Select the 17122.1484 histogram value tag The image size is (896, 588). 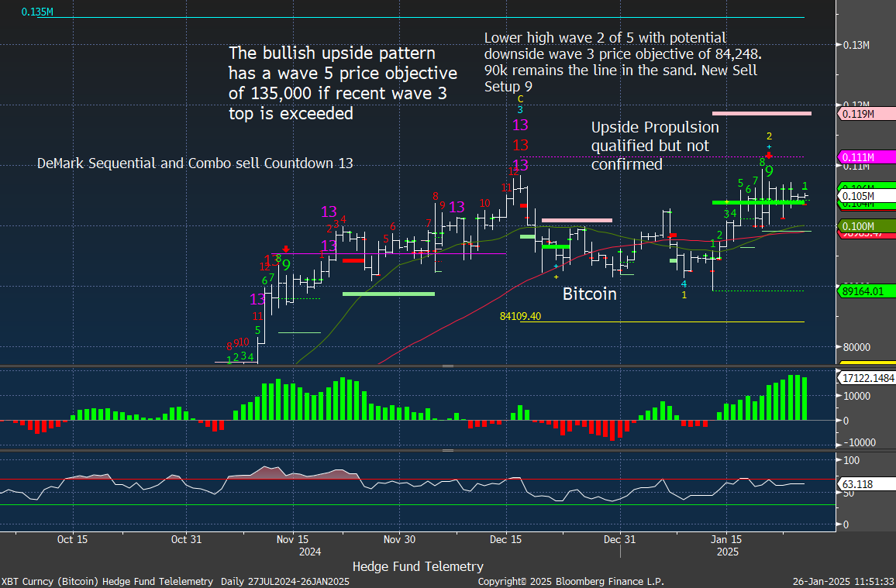(x=867, y=378)
